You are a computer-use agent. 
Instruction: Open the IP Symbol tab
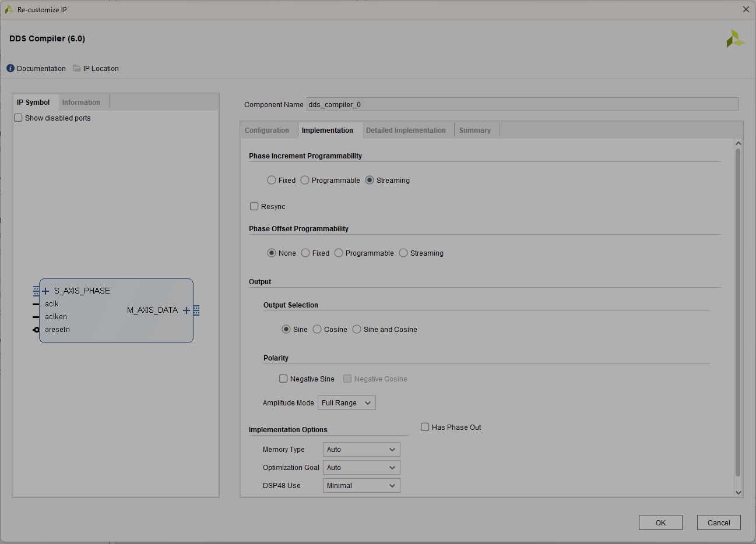pos(33,103)
